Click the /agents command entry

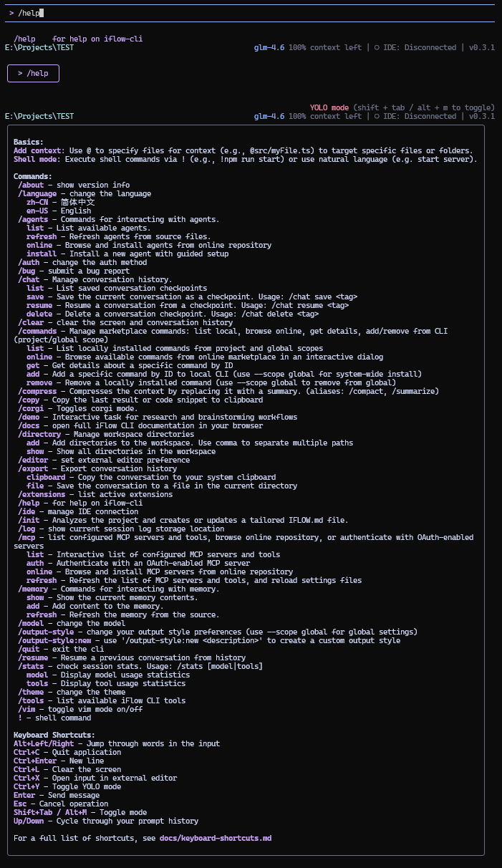pyautogui.click(x=35, y=219)
